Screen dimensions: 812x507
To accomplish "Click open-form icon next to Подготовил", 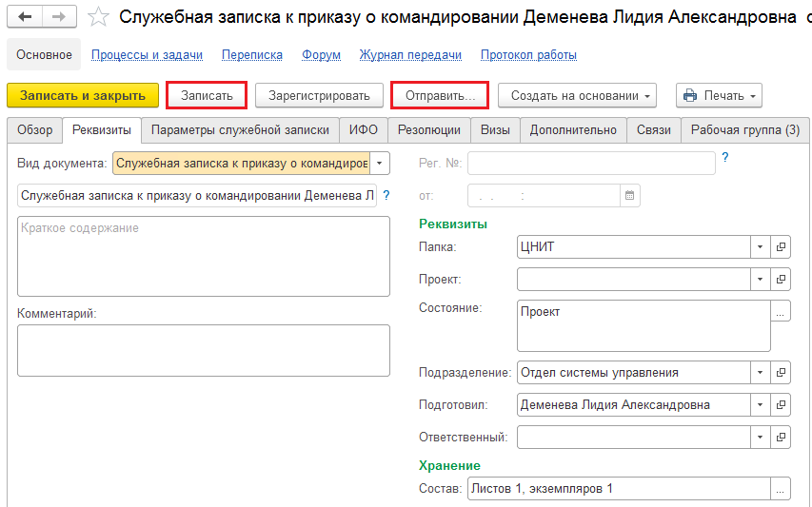I will [x=781, y=404].
